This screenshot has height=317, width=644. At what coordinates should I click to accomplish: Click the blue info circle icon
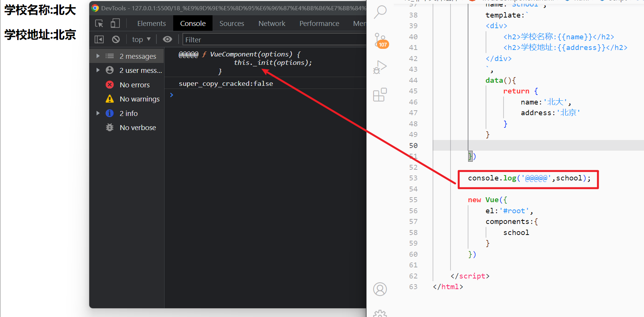(109, 113)
